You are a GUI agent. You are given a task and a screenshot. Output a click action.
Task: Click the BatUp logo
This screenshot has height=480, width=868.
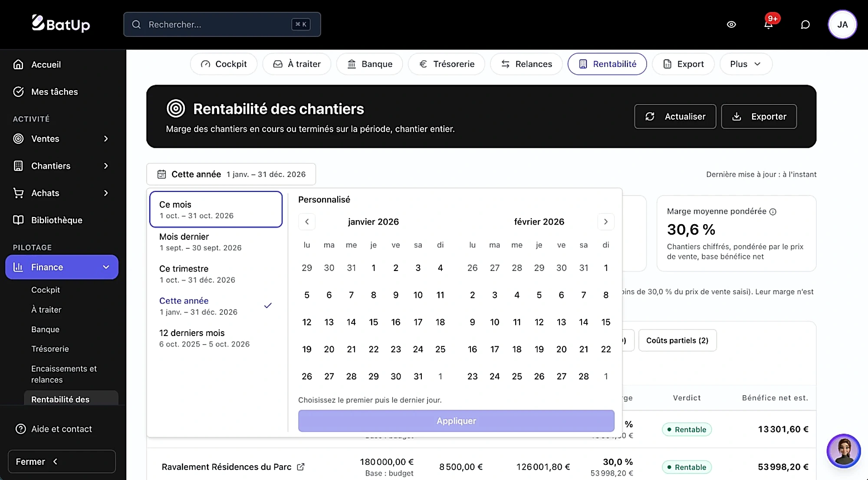[61, 24]
